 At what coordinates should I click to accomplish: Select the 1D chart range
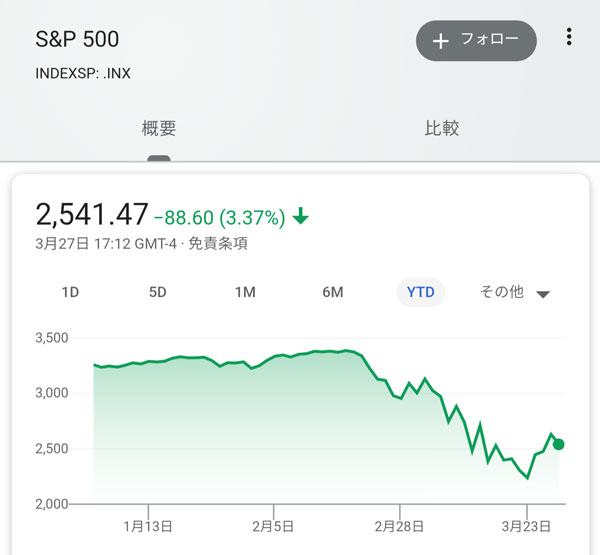tap(70, 292)
